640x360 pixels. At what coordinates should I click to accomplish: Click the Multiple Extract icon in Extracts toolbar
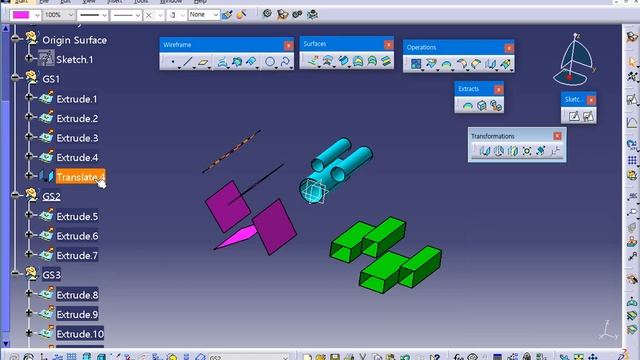(496, 106)
